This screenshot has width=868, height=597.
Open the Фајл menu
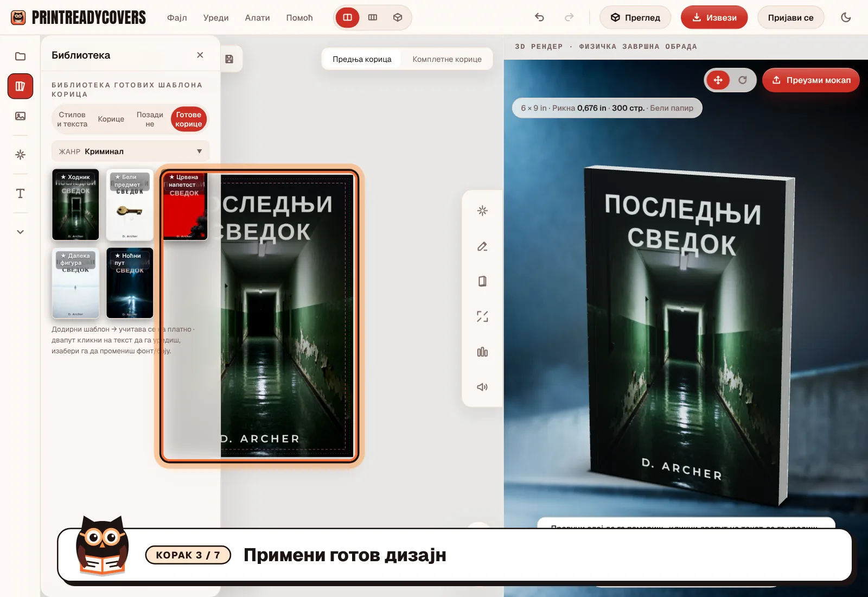(x=177, y=17)
